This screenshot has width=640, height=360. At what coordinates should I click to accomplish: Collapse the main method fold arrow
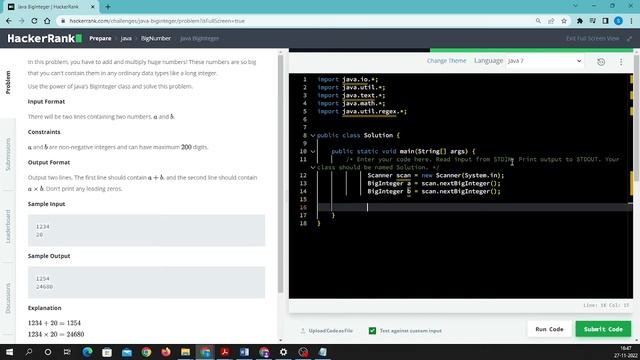point(313,151)
